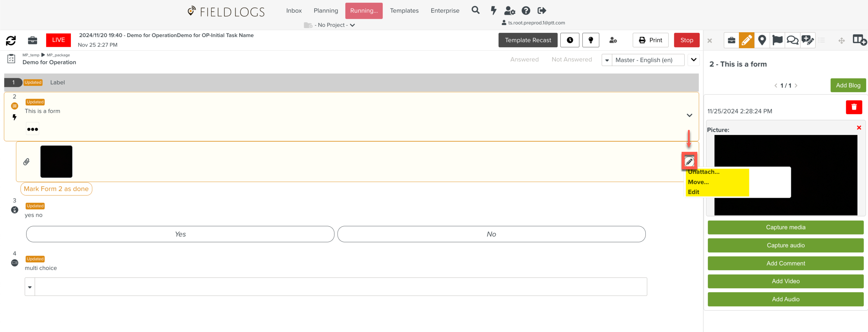Click Mark Form 2 as done

[56, 189]
